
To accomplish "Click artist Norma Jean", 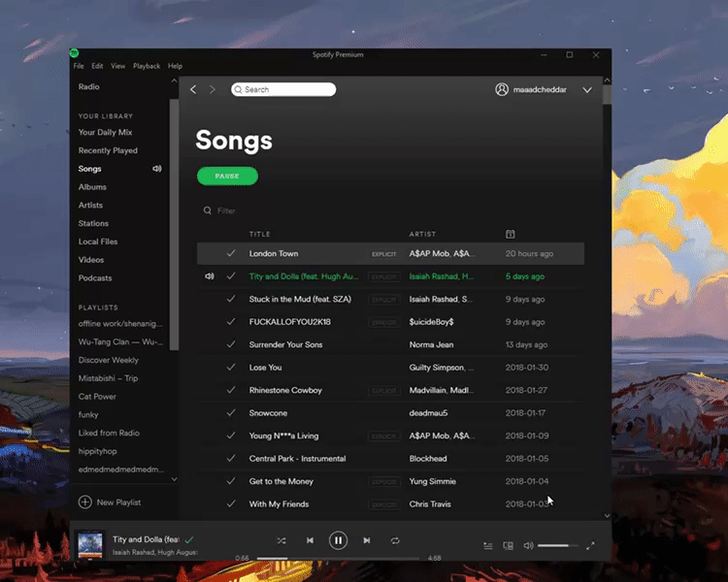I will [431, 344].
